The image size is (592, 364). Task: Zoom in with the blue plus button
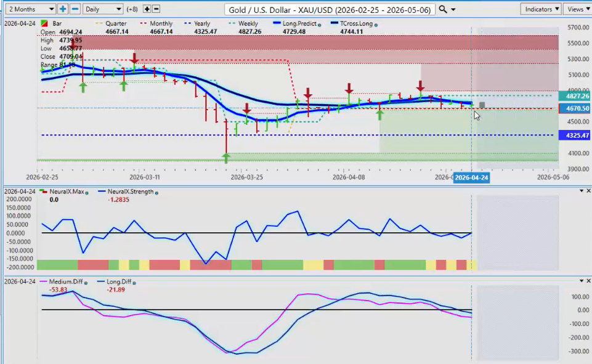click(63, 9)
